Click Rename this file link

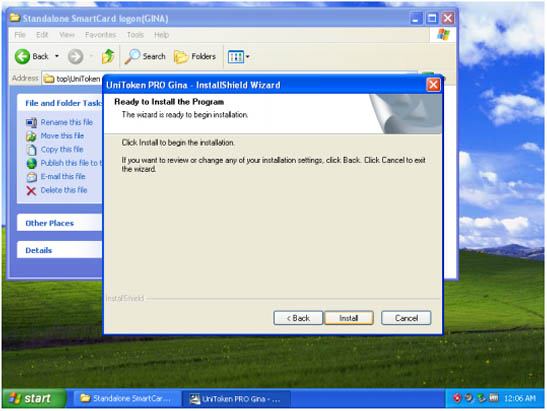[x=67, y=122]
